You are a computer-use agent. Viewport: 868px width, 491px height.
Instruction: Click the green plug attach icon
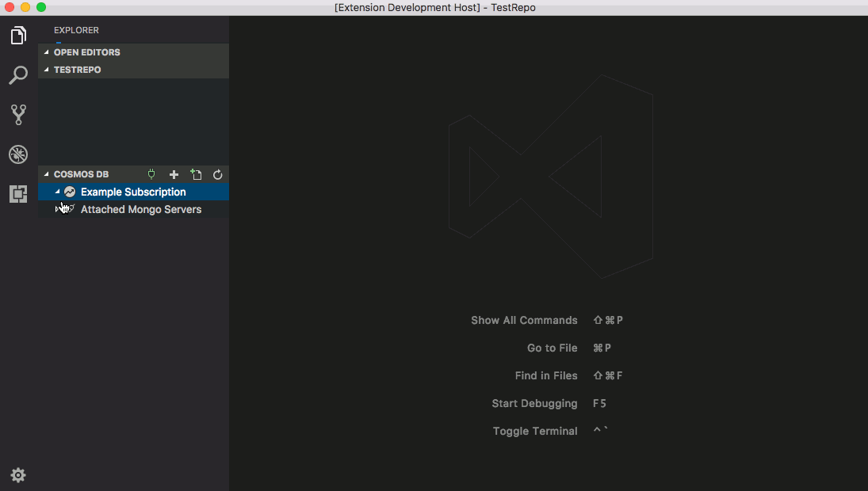click(x=151, y=174)
